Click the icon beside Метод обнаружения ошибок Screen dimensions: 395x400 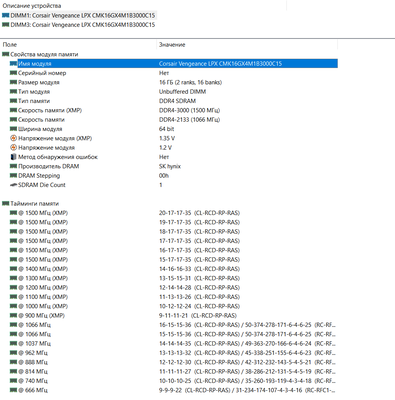pyautogui.click(x=13, y=157)
